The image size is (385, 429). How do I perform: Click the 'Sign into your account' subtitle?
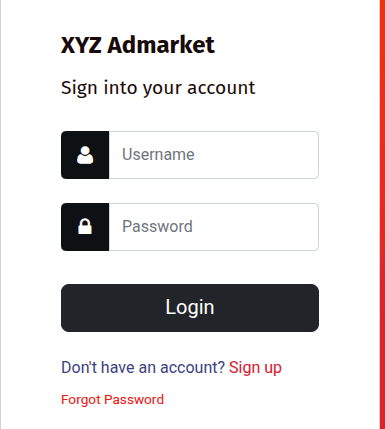[x=158, y=88]
